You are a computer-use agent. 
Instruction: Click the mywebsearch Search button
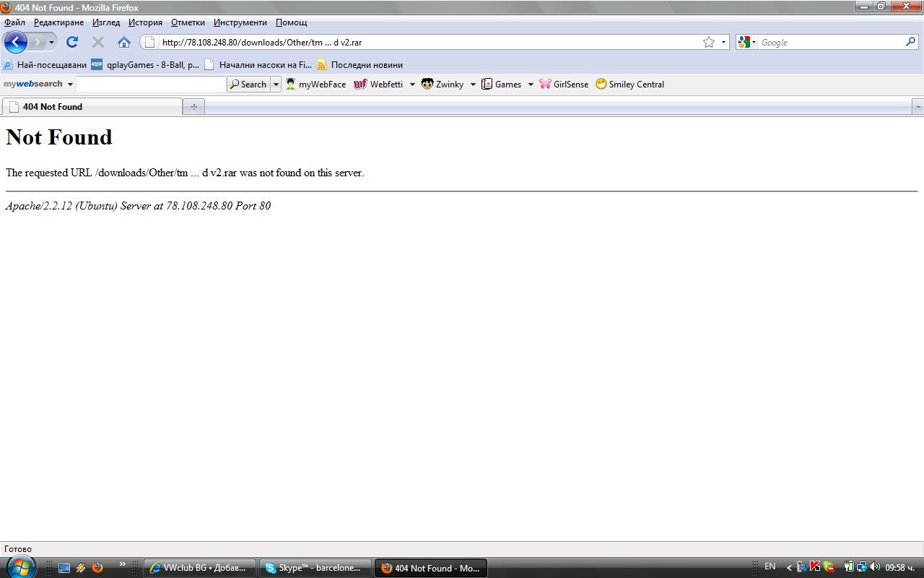(x=248, y=85)
